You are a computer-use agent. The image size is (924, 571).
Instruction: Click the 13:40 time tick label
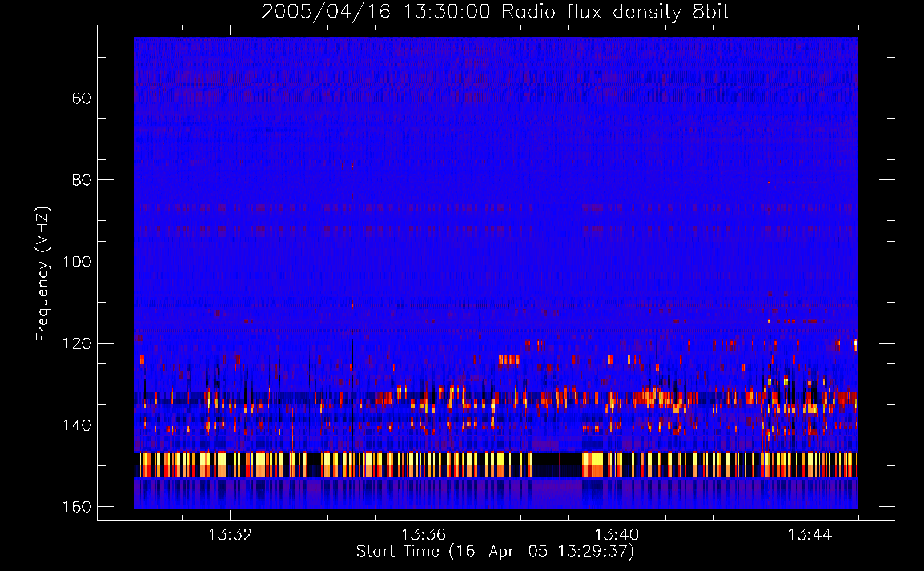pos(617,535)
